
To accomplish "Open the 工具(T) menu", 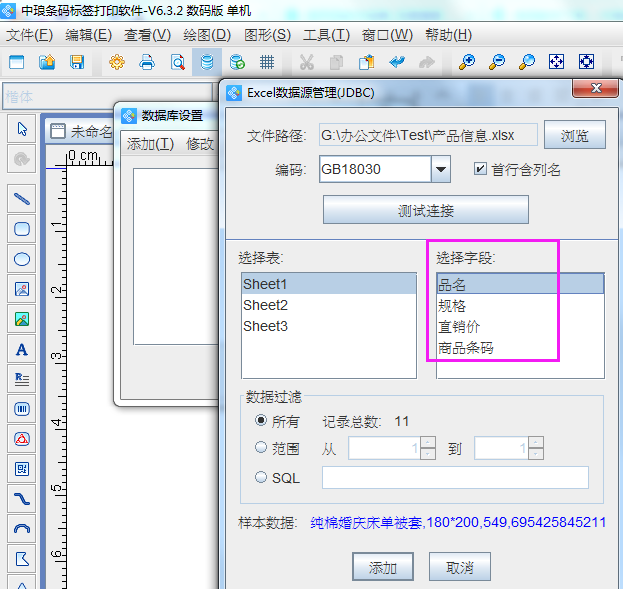I will (x=326, y=35).
